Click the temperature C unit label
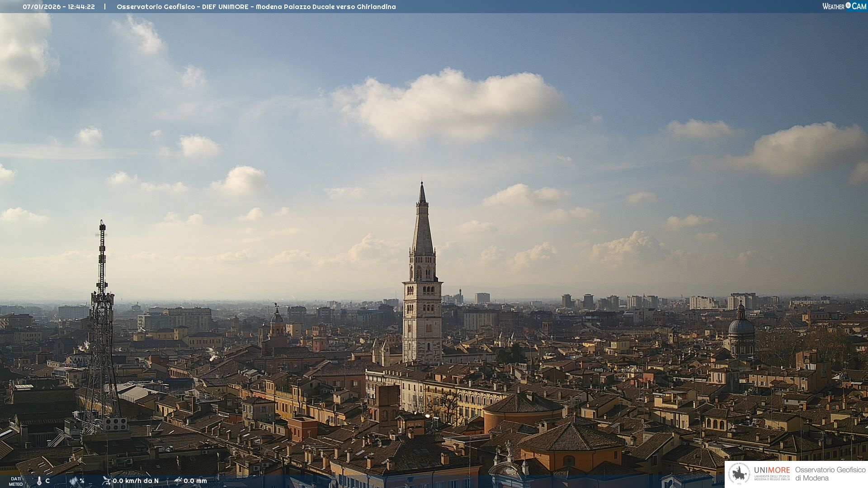The height and width of the screenshot is (488, 868). [x=47, y=481]
